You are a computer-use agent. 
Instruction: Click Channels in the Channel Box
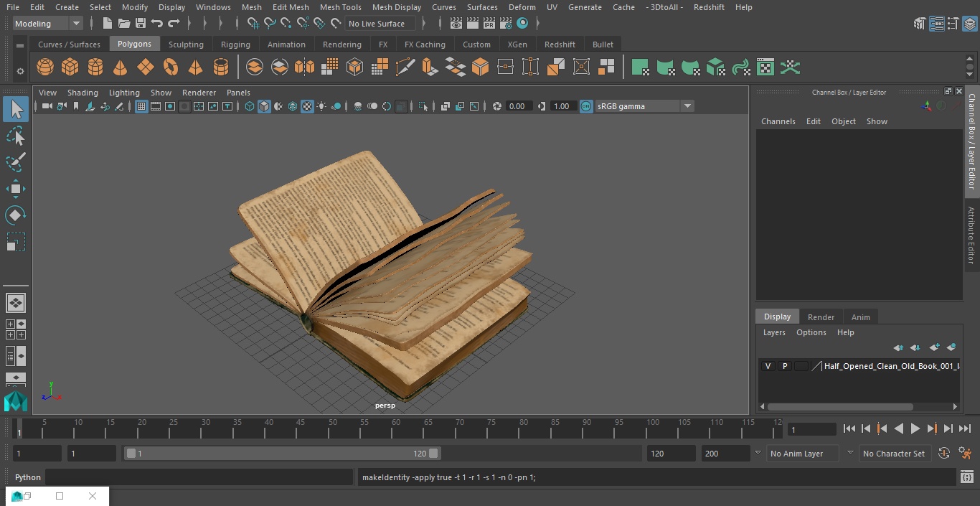point(778,121)
